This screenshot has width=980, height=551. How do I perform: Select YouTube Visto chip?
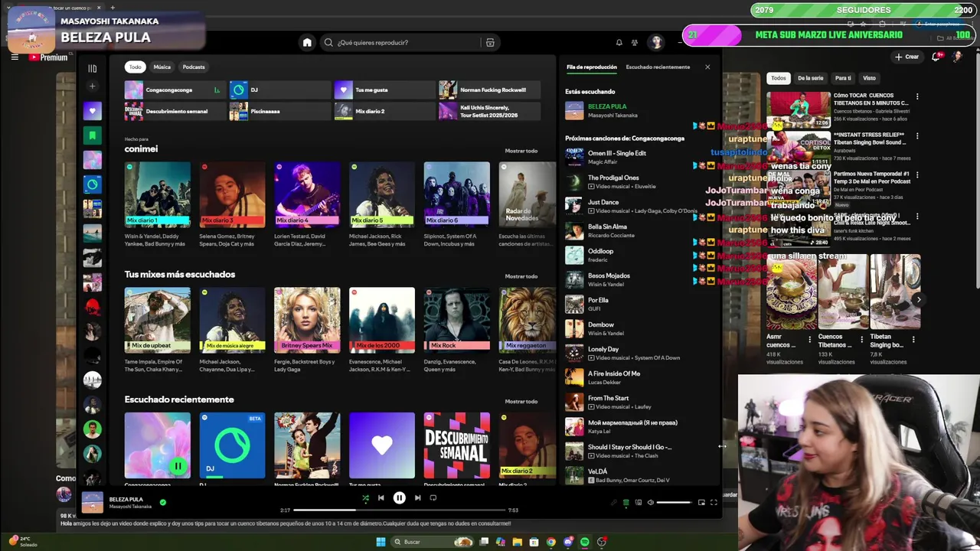click(x=870, y=78)
